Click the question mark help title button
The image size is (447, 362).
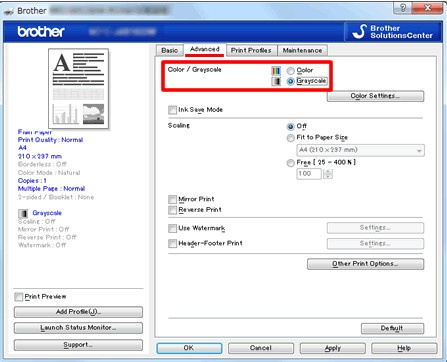(402, 8)
